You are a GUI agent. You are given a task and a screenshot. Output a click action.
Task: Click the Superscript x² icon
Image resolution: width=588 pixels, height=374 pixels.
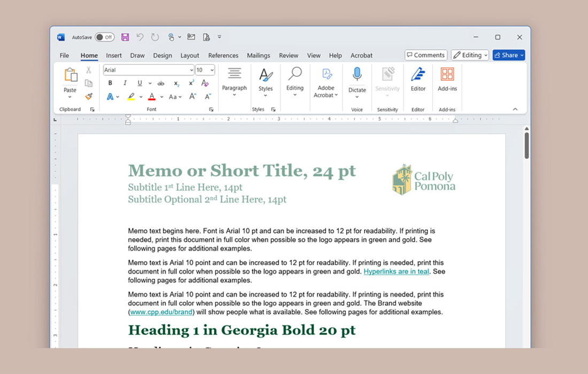[x=191, y=83]
